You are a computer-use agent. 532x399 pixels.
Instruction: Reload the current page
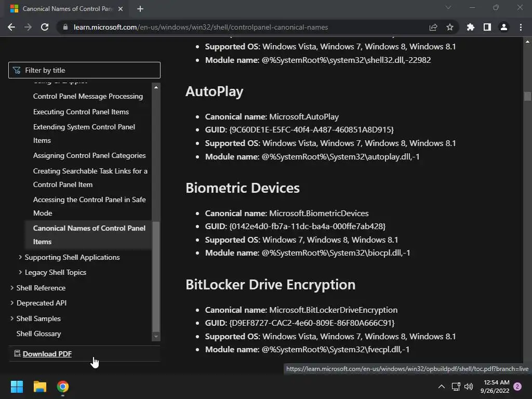[45, 27]
